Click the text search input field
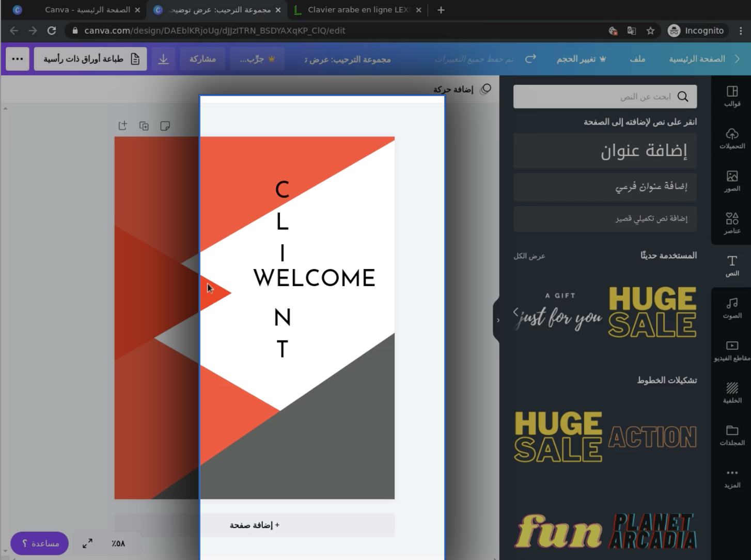 point(605,97)
